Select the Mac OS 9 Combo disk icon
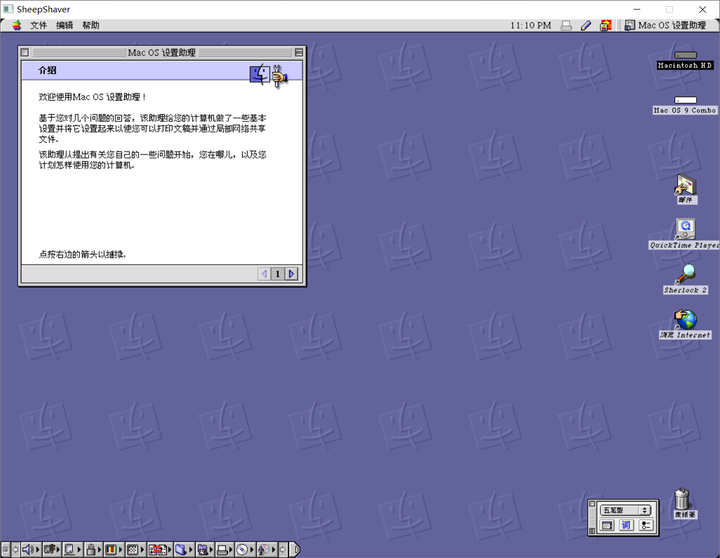The height and width of the screenshot is (558, 720). tap(685, 100)
